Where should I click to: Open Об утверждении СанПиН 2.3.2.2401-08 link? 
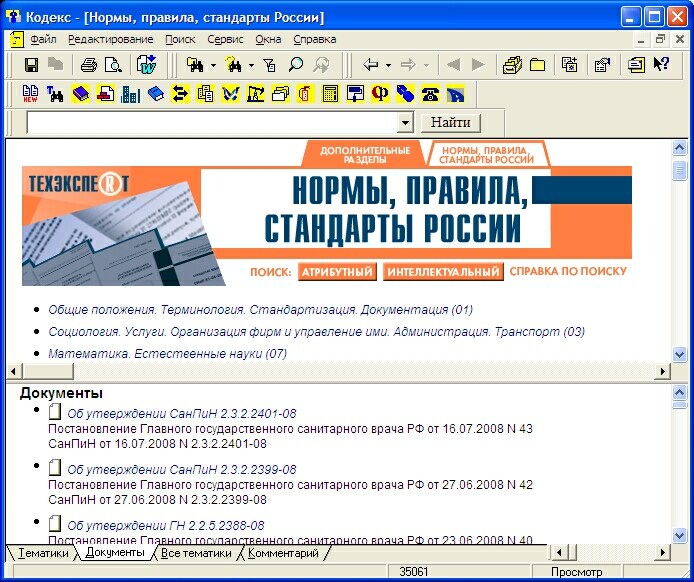coord(181,413)
